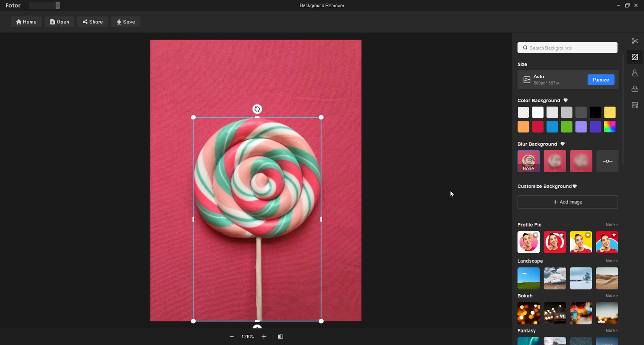
Task: Open the Share menu
Action: pos(93,22)
